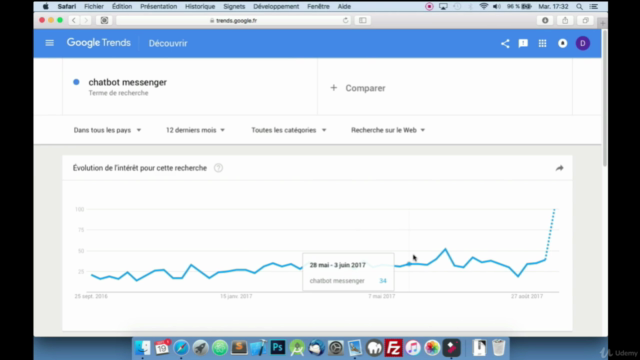Screen dimensions: 640x360
Task: Open AirPlay display menu
Action: pyautogui.click(x=443, y=7)
